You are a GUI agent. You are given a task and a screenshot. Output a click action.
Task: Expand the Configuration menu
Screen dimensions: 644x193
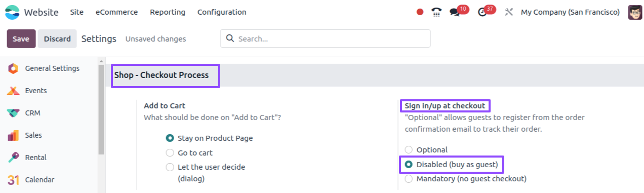222,12
